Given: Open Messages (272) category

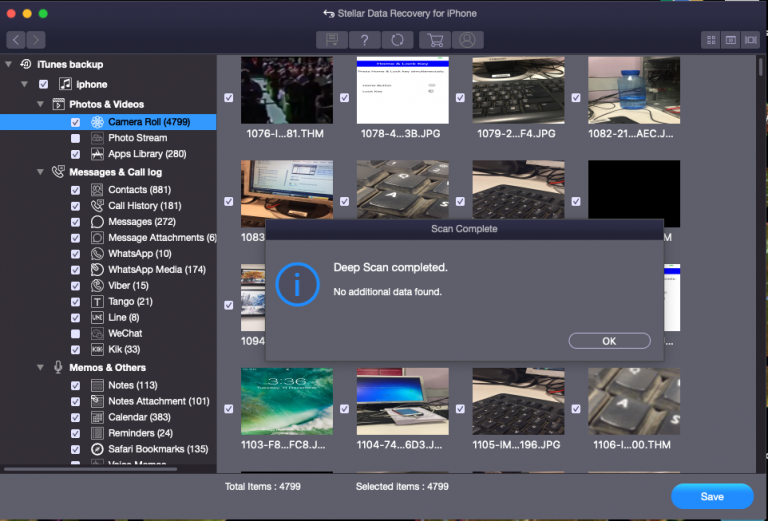Looking at the screenshot, I should 142,222.
